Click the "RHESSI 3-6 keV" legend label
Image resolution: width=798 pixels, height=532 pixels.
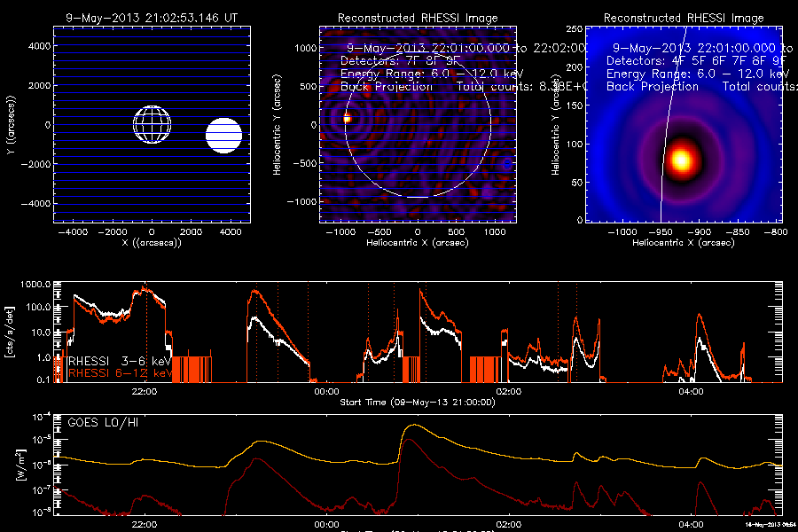click(119, 361)
